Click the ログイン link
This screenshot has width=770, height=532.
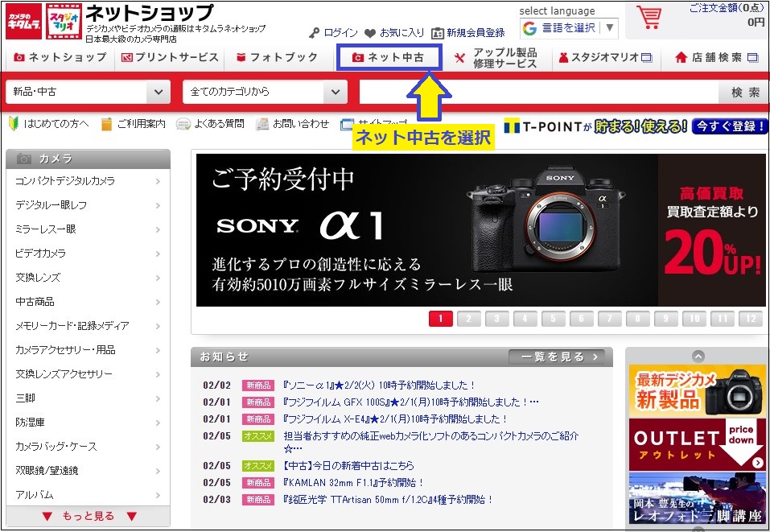(341, 33)
